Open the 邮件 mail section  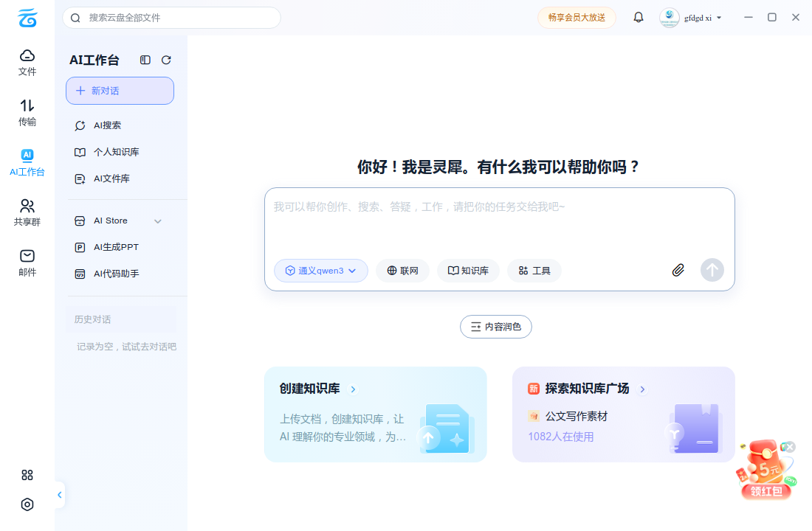[x=27, y=263]
